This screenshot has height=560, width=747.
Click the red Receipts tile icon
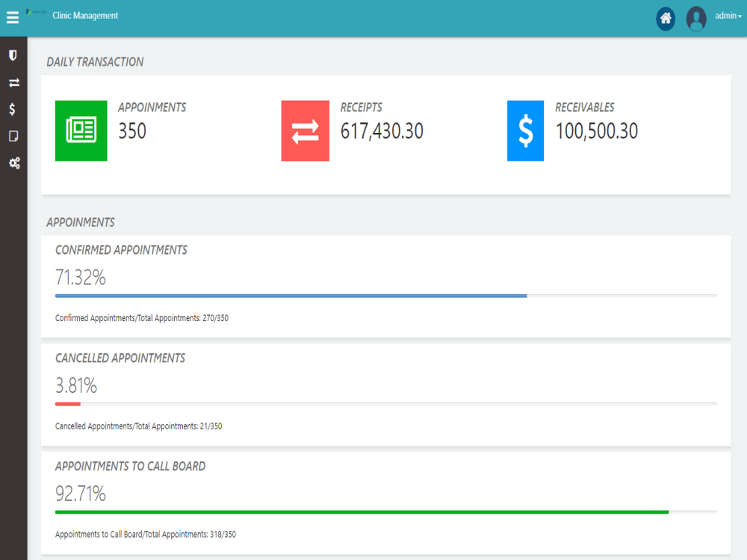[305, 131]
